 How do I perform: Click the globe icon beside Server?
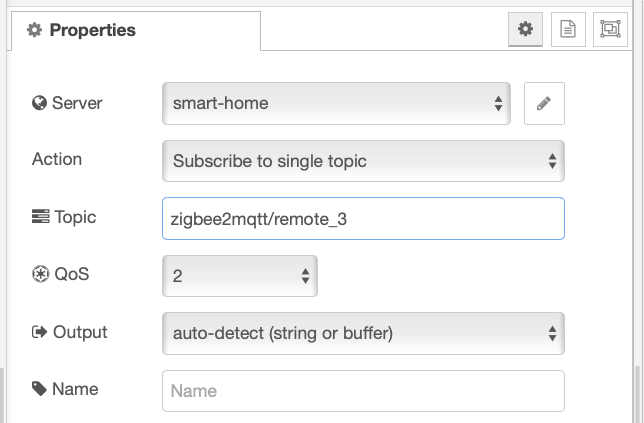click(39, 103)
